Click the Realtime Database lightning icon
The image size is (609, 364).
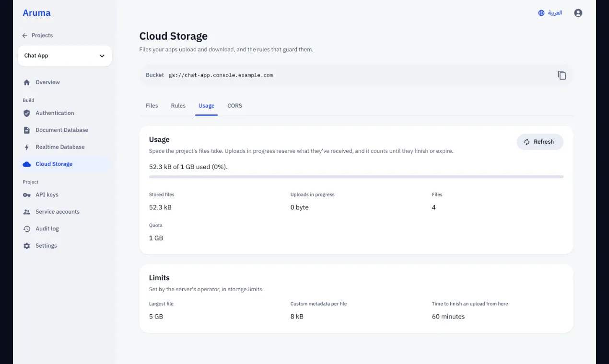[x=27, y=147]
